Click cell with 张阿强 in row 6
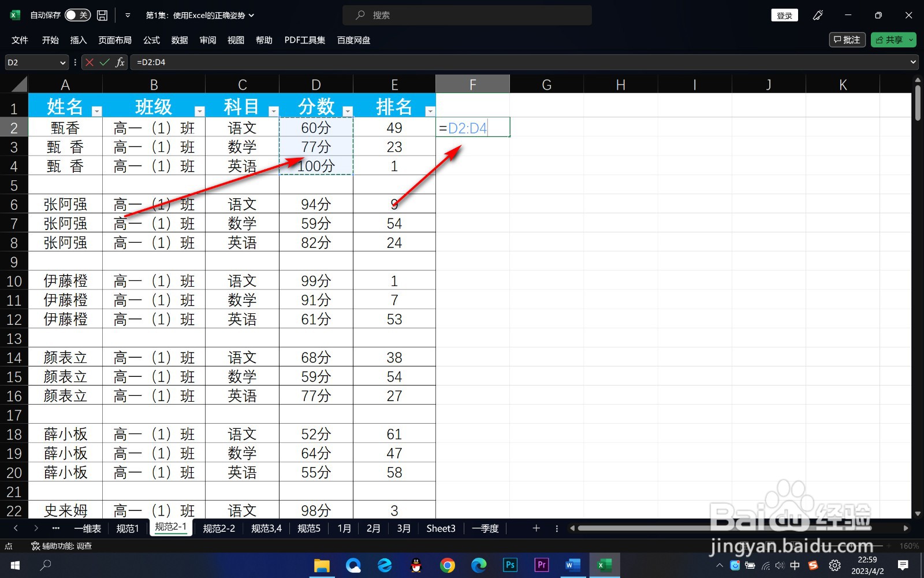 pyautogui.click(x=65, y=205)
